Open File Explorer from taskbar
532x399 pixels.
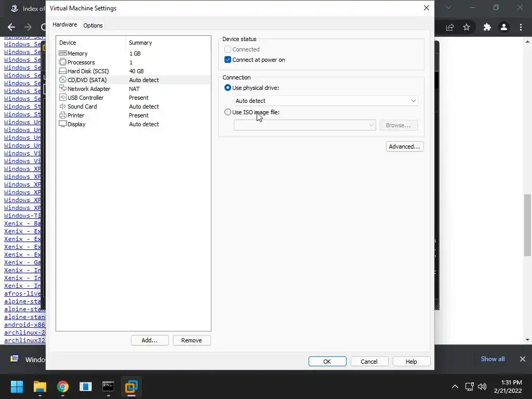click(39, 387)
